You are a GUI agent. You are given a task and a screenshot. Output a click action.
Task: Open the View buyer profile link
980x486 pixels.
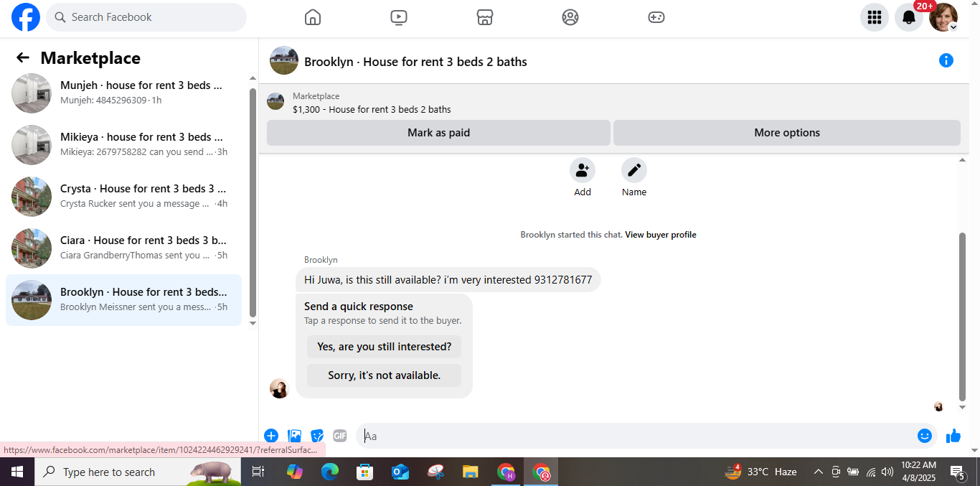tap(661, 235)
